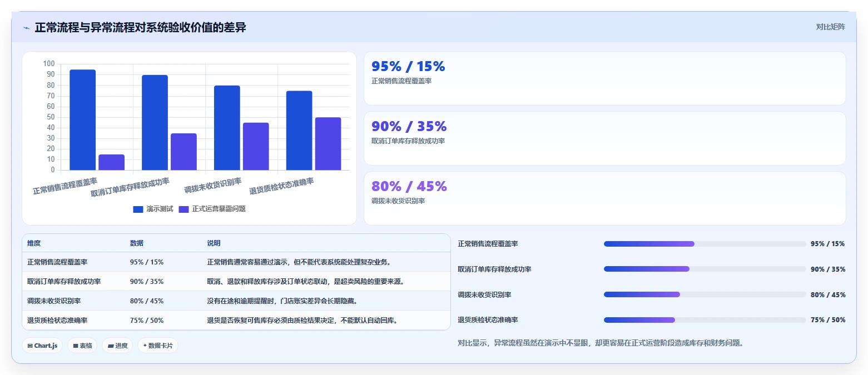Click the 正式运营暴露问题 bar for 退货质检状态准确率
Screen dimensions: 868x375
click(328, 144)
